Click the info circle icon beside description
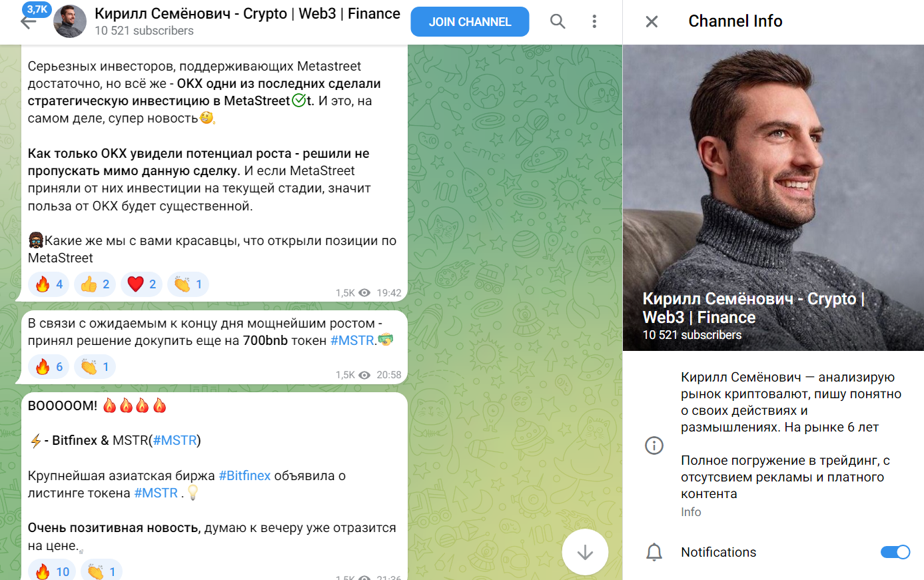924x580 pixels. click(654, 445)
